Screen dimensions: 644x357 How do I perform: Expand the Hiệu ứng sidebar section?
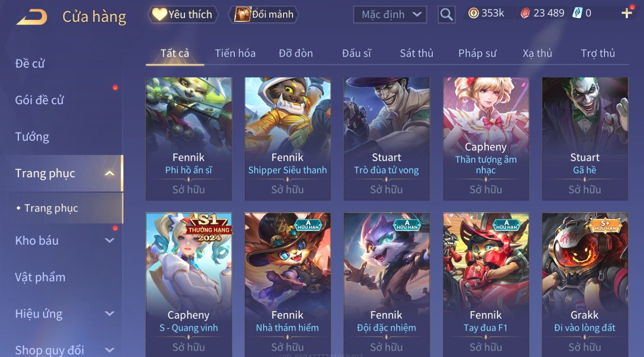coord(110,313)
